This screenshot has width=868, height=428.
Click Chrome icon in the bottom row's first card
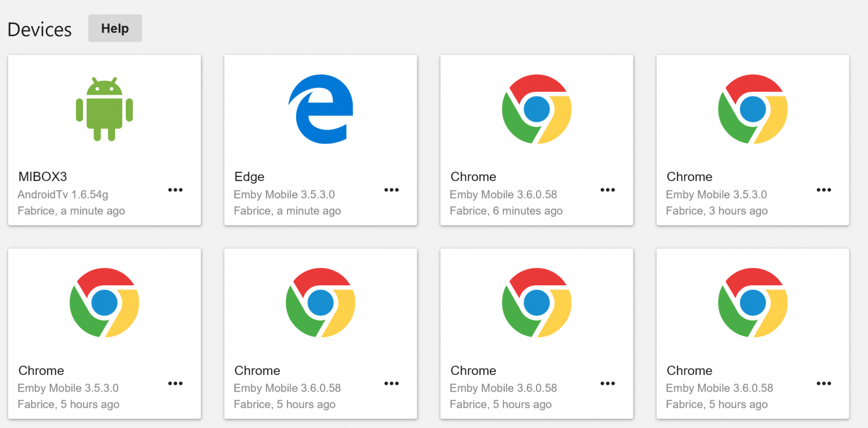tap(104, 303)
